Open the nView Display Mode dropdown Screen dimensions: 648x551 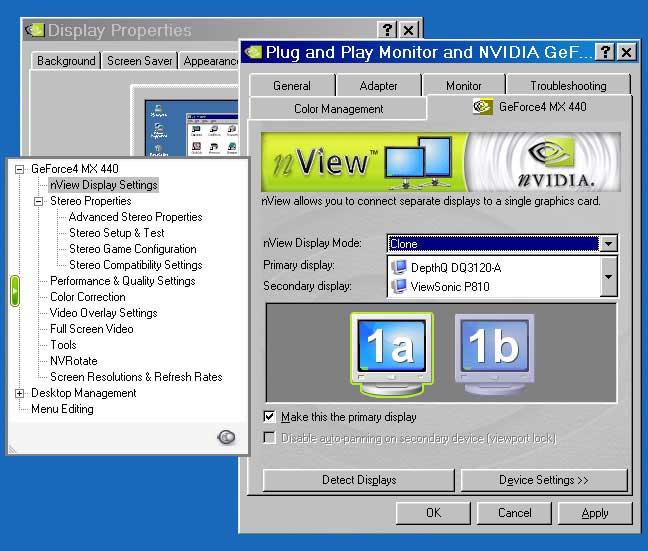coord(608,243)
